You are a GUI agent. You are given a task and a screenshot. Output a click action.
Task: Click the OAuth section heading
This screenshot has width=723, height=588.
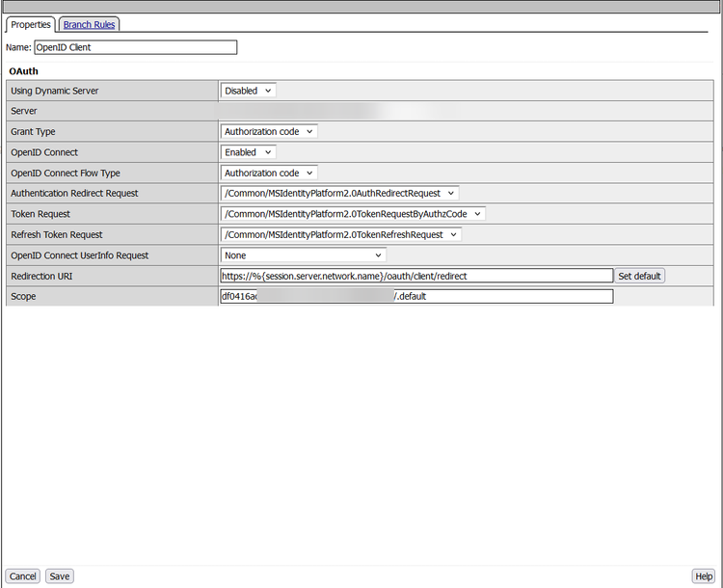pyautogui.click(x=23, y=71)
